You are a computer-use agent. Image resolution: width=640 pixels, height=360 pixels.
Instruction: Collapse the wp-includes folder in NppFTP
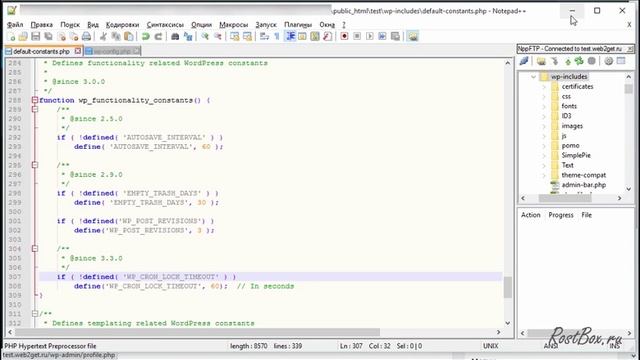[533, 77]
